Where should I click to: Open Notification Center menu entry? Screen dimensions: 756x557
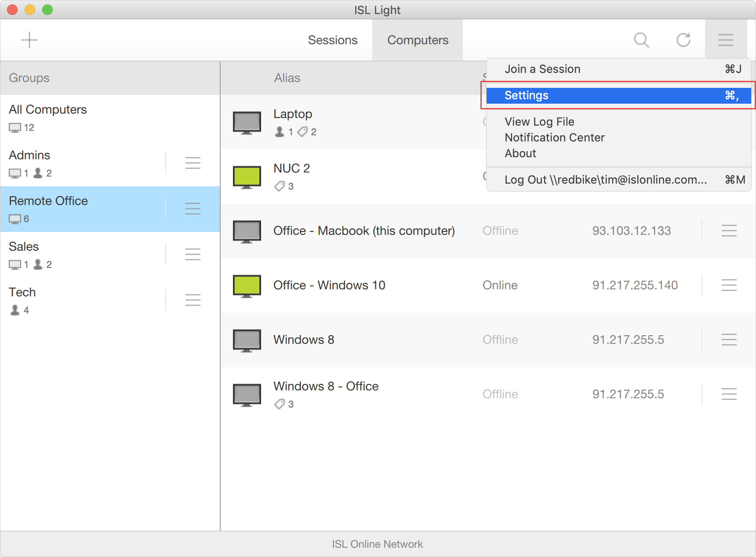point(619,137)
